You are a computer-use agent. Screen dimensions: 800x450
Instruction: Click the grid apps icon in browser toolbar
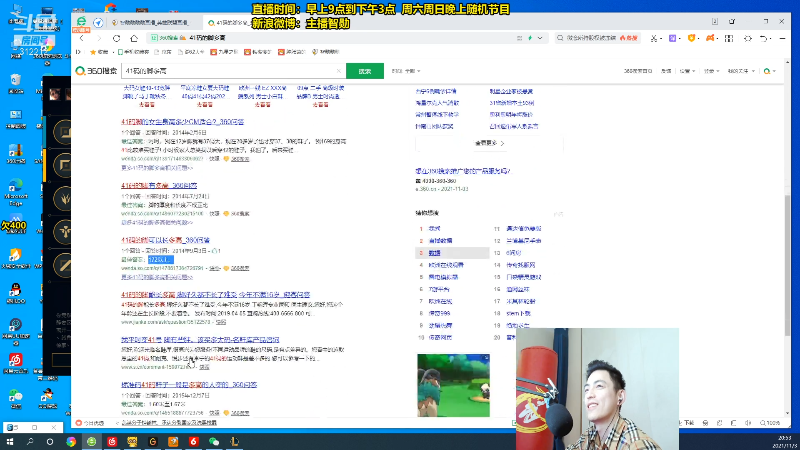[x=729, y=38]
